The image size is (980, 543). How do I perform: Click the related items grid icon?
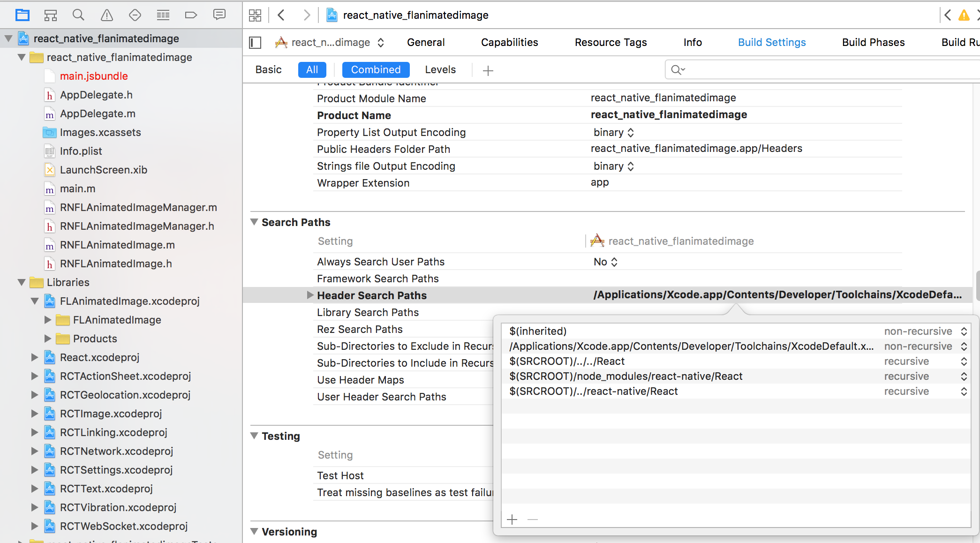[255, 15]
